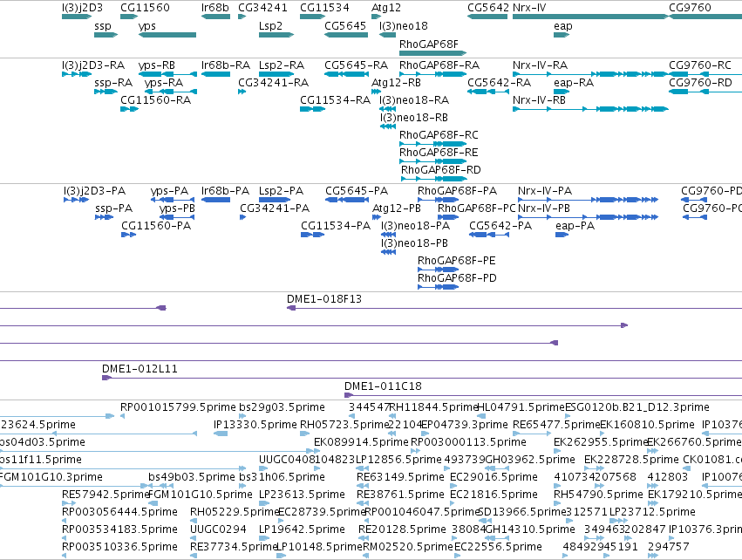742x560 pixels.
Task: Click the Nrx-IV gene label
Action: click(529, 8)
